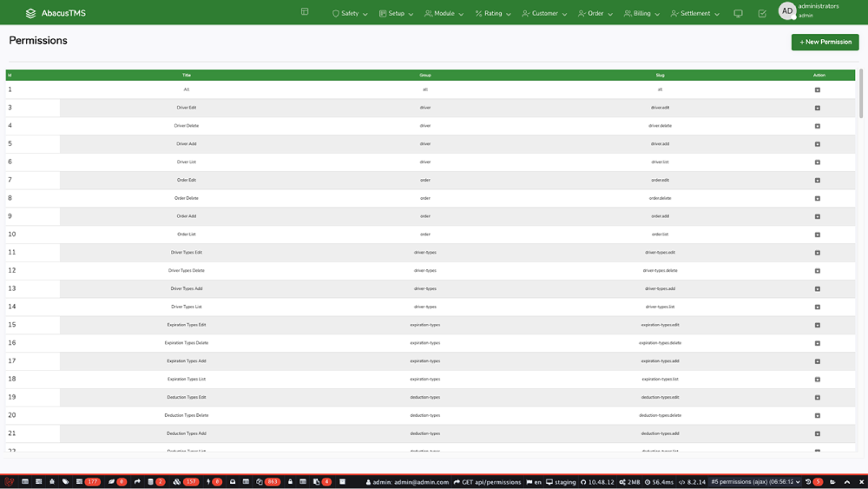Click the page vertical scrollbar
868x489 pixels.
click(x=861, y=96)
